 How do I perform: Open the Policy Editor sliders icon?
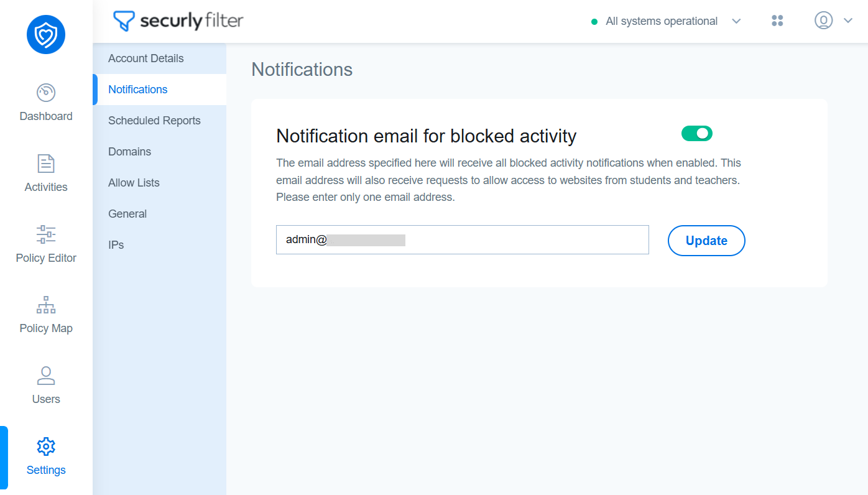click(46, 234)
